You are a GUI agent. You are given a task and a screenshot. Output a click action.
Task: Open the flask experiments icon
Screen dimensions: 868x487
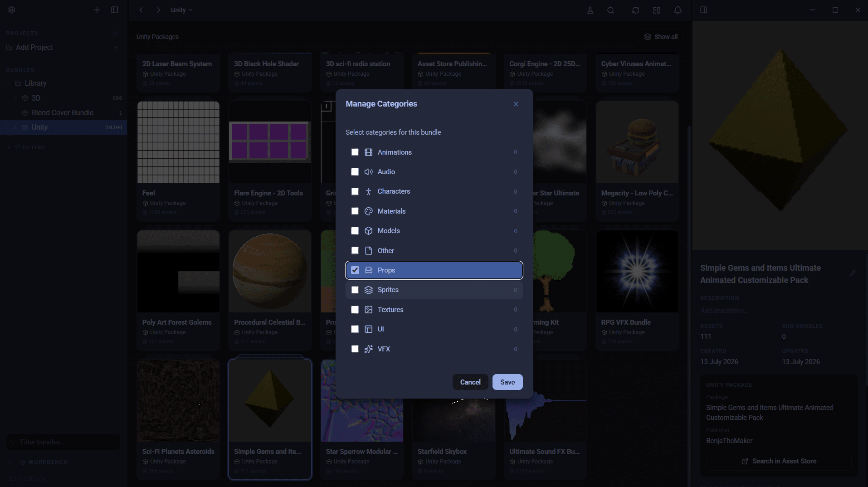click(590, 10)
